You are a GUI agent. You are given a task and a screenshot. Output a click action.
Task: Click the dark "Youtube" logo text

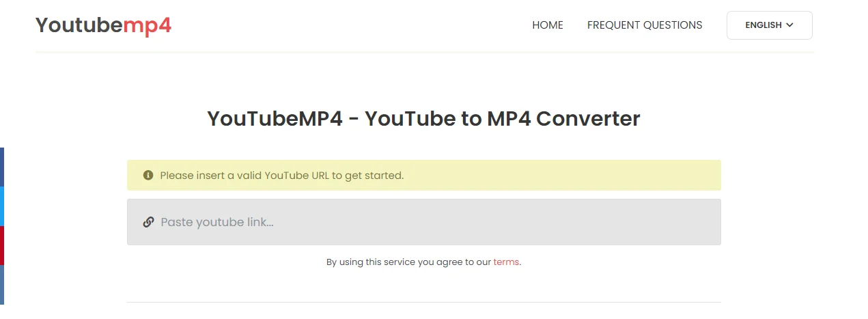pos(79,25)
